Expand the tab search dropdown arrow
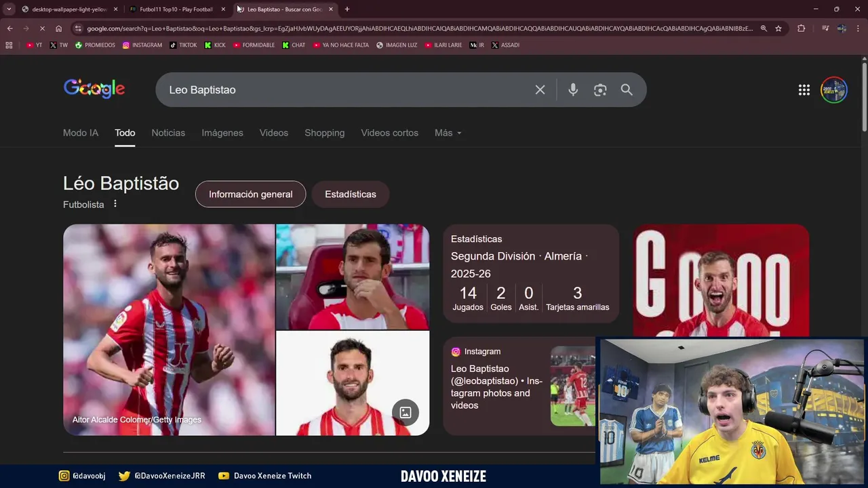 pyautogui.click(x=9, y=9)
